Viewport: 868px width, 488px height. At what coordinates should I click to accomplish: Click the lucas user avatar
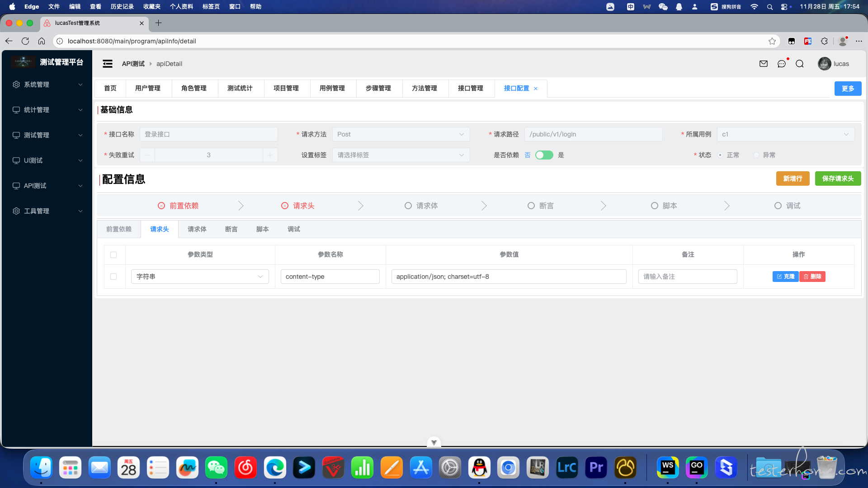pyautogui.click(x=824, y=64)
